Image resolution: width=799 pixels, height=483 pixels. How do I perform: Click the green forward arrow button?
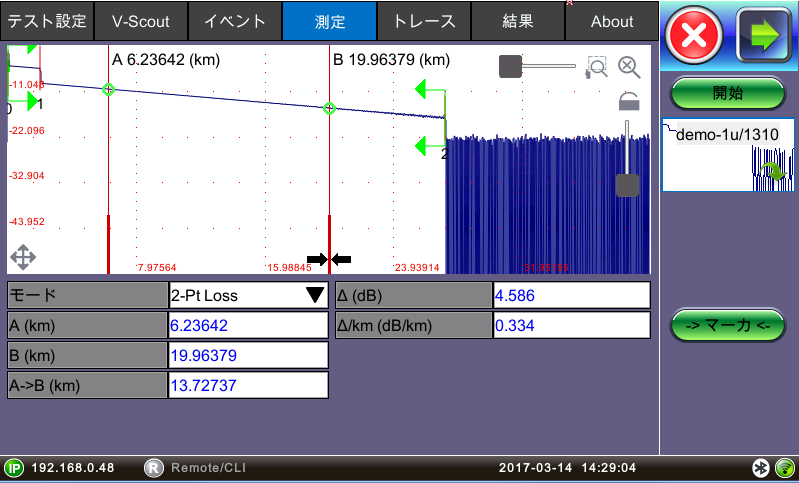pos(763,38)
